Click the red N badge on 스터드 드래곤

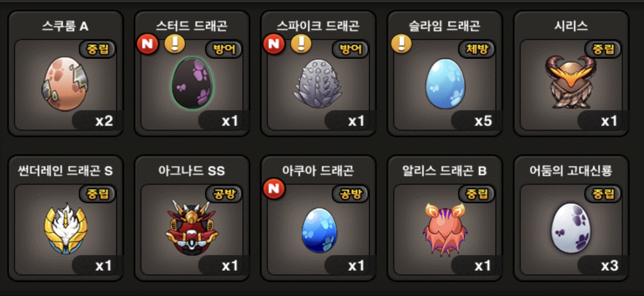pos(148,44)
